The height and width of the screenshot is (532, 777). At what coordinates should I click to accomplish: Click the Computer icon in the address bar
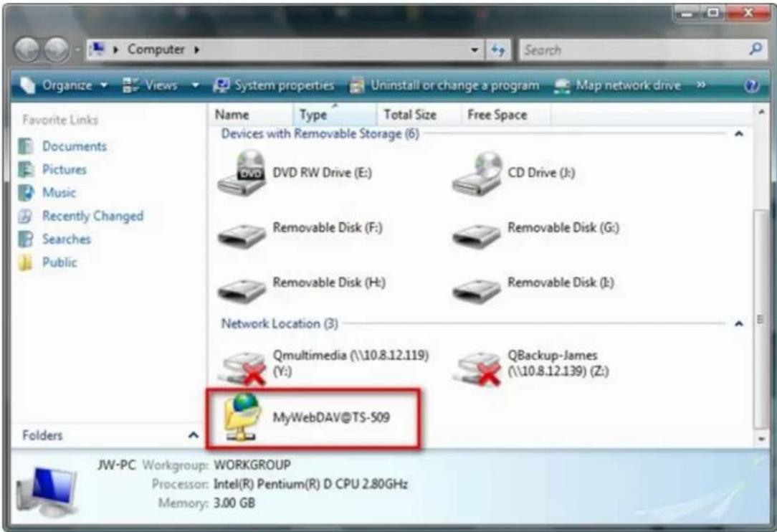tap(98, 49)
